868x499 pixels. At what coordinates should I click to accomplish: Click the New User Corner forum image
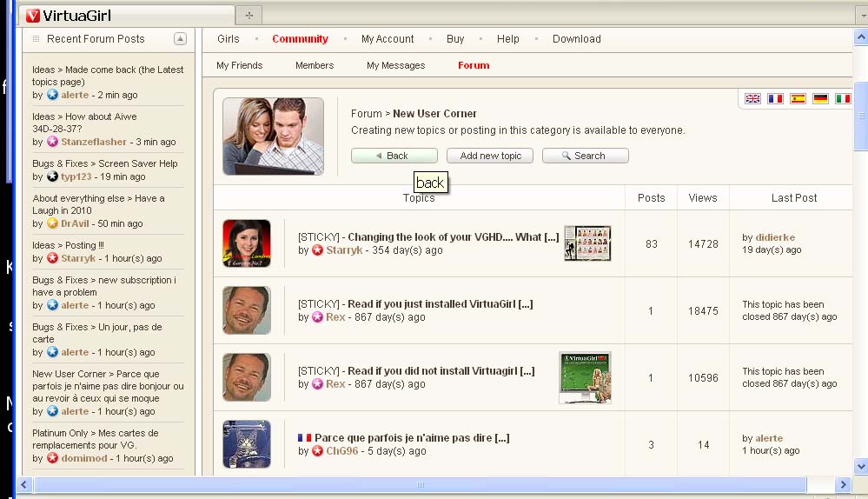[274, 136]
